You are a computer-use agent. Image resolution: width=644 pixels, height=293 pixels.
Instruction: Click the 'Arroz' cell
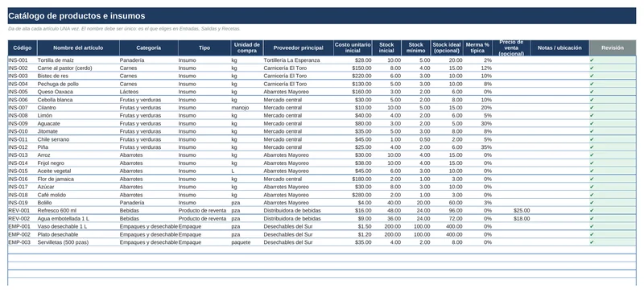(x=78, y=155)
